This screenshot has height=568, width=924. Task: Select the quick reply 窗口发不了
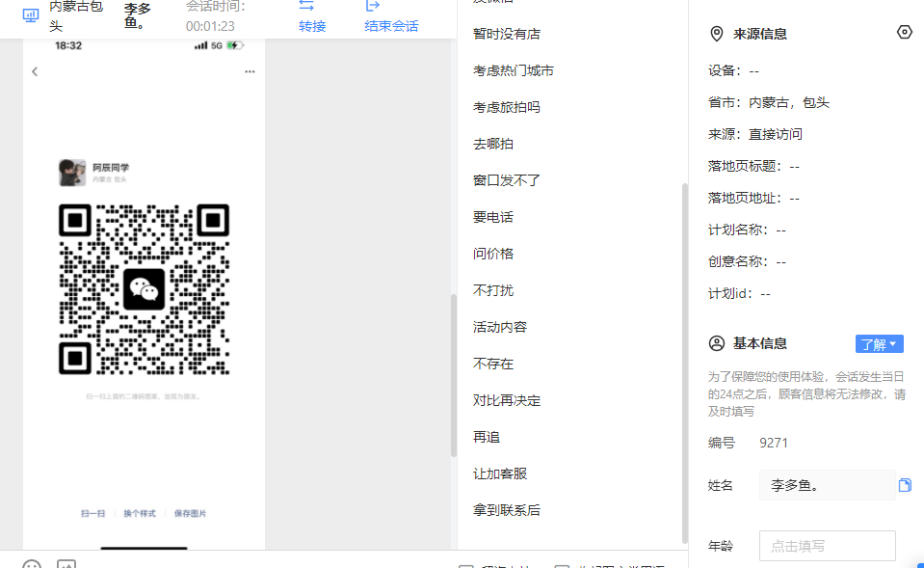tap(507, 180)
